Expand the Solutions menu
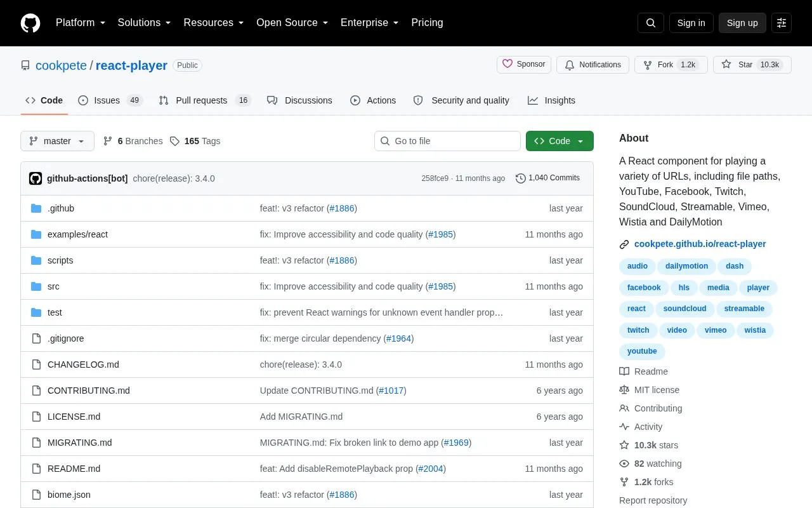The image size is (812, 508). [x=145, y=23]
